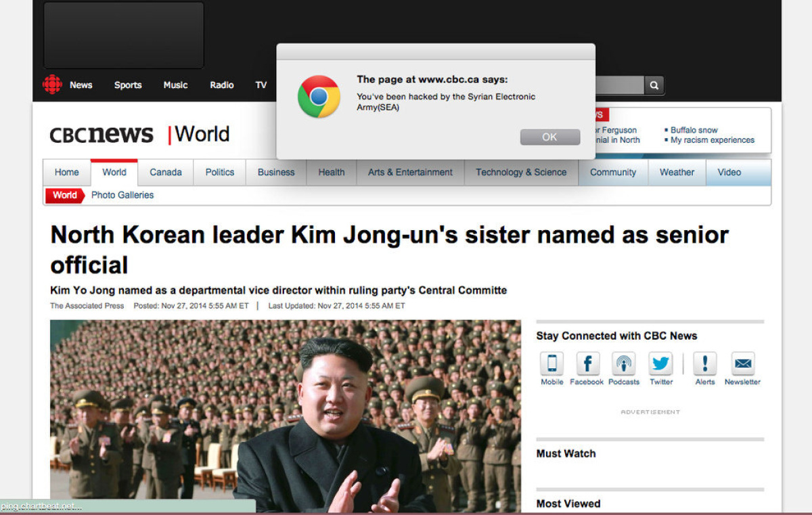The height and width of the screenshot is (515, 812).
Task: Select the World section tab
Action: coord(114,173)
